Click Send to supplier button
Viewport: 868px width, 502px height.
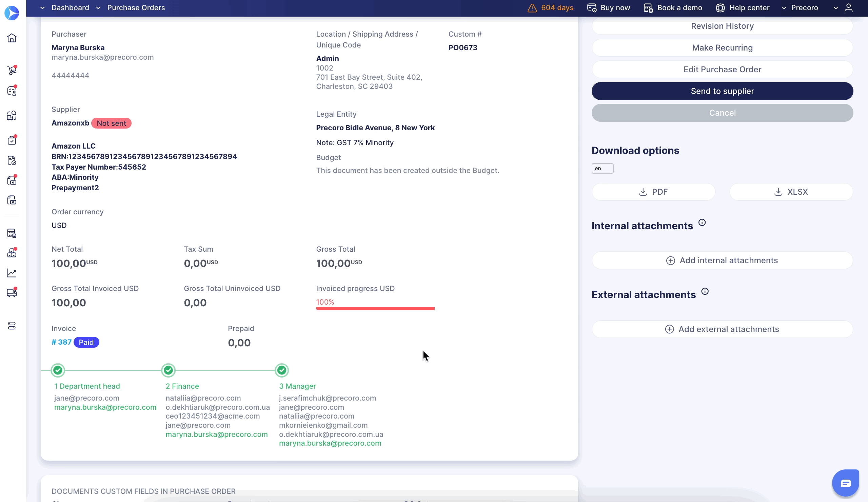tap(722, 91)
